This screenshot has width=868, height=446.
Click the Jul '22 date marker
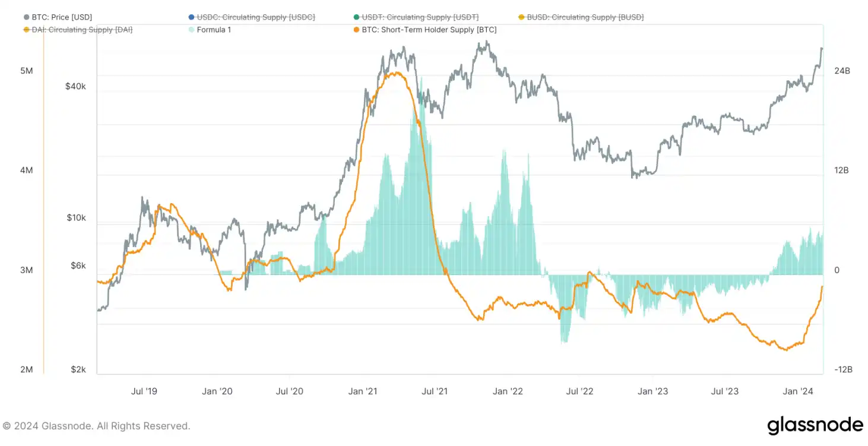coord(580,391)
